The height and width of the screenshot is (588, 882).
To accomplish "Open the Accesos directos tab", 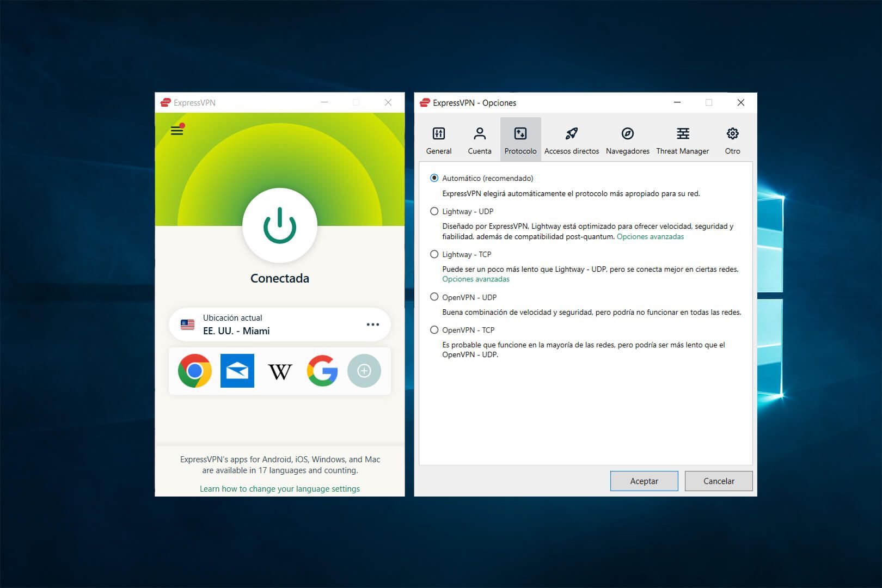I will (x=572, y=140).
